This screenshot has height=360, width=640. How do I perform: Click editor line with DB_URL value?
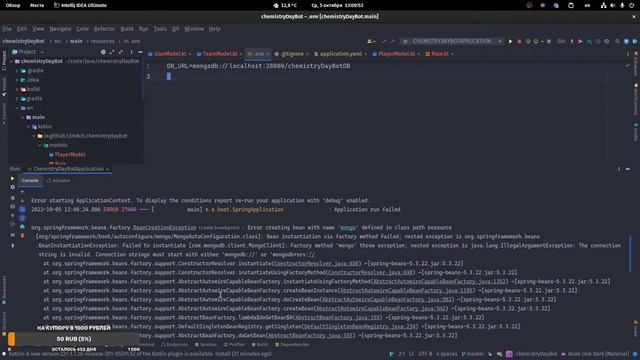pos(258,66)
